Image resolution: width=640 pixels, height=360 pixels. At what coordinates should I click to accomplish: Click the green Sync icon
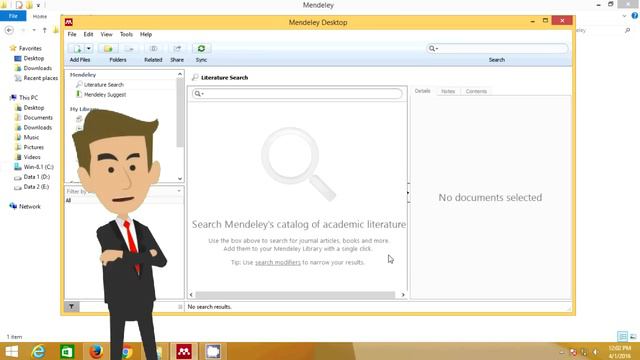pos(201,49)
